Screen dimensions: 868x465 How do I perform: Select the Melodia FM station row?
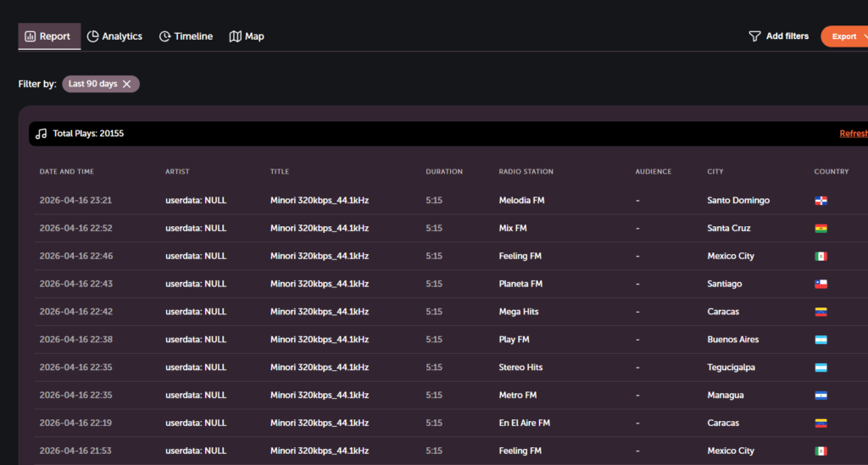pos(520,201)
